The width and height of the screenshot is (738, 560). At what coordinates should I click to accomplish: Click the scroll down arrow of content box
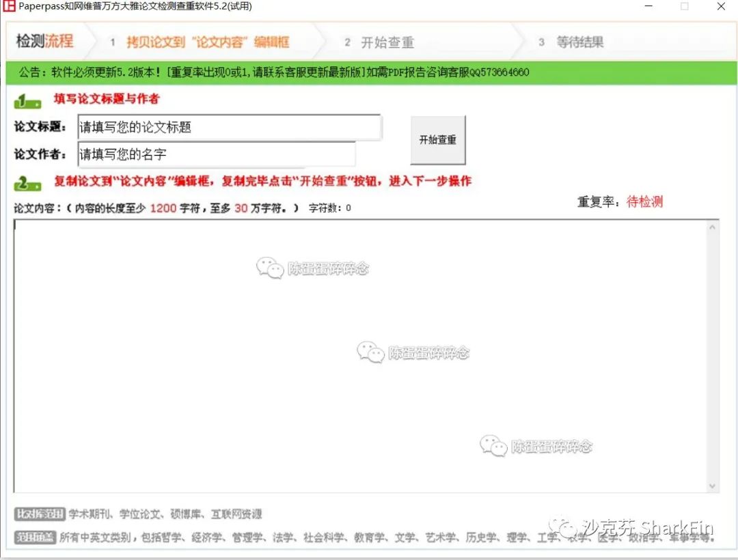712,486
